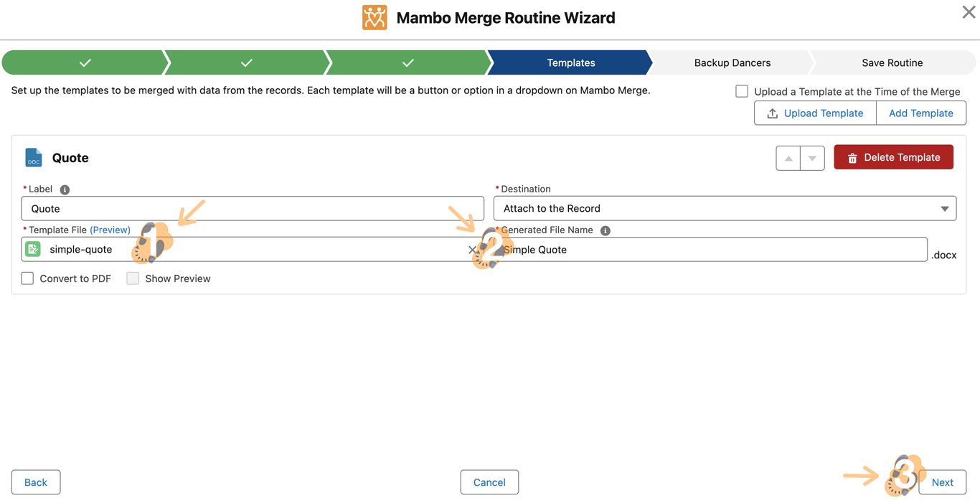The width and height of the screenshot is (980, 501).
Task: Click the Mambo Merge dancers logo icon
Action: 374,18
